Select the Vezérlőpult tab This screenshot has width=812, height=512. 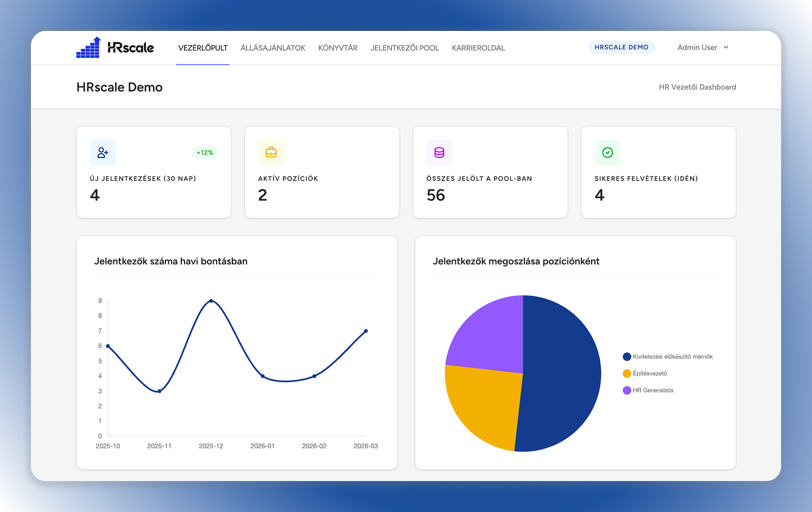click(x=202, y=47)
